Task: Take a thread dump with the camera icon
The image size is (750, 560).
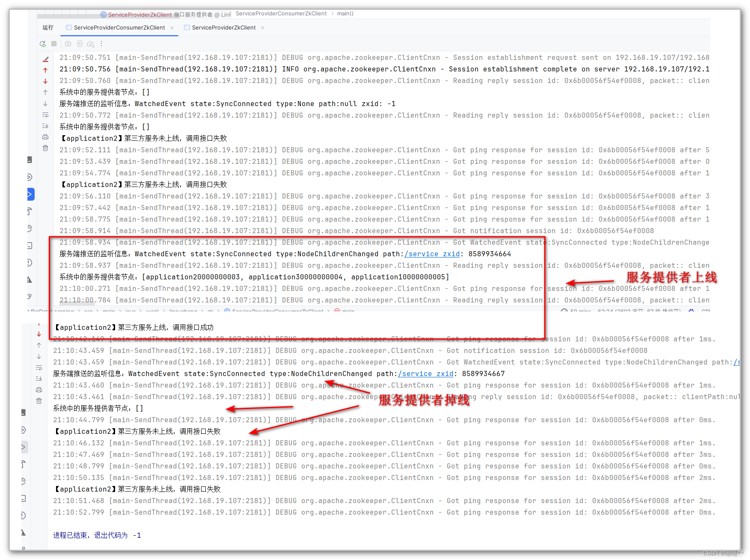Action: click(68, 44)
